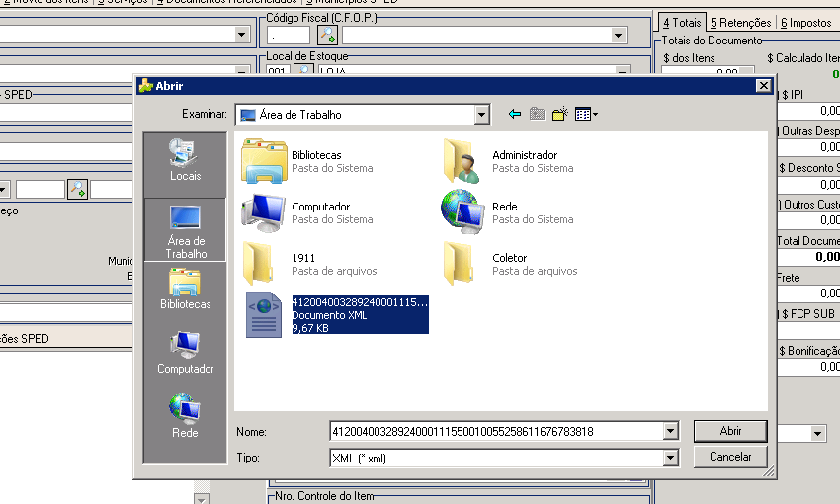
Task: Click the C.F.O.P. search lookup icon
Action: 327,36
